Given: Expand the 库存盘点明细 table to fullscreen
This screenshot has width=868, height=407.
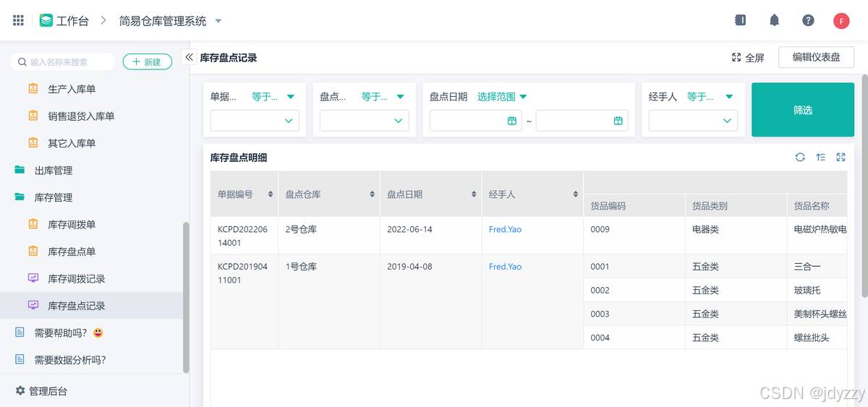Looking at the screenshot, I should (x=841, y=157).
